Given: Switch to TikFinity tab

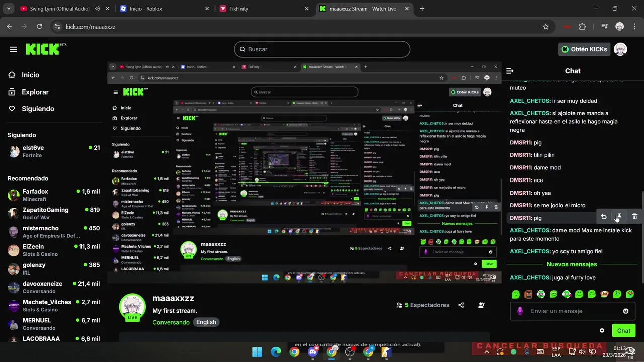Looking at the screenshot, I should coord(265,9).
